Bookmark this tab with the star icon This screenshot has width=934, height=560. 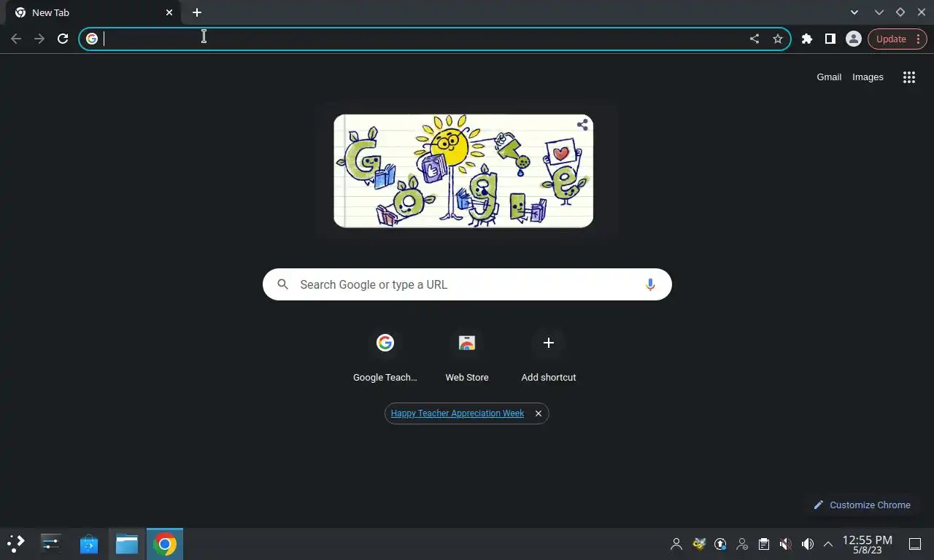778,39
